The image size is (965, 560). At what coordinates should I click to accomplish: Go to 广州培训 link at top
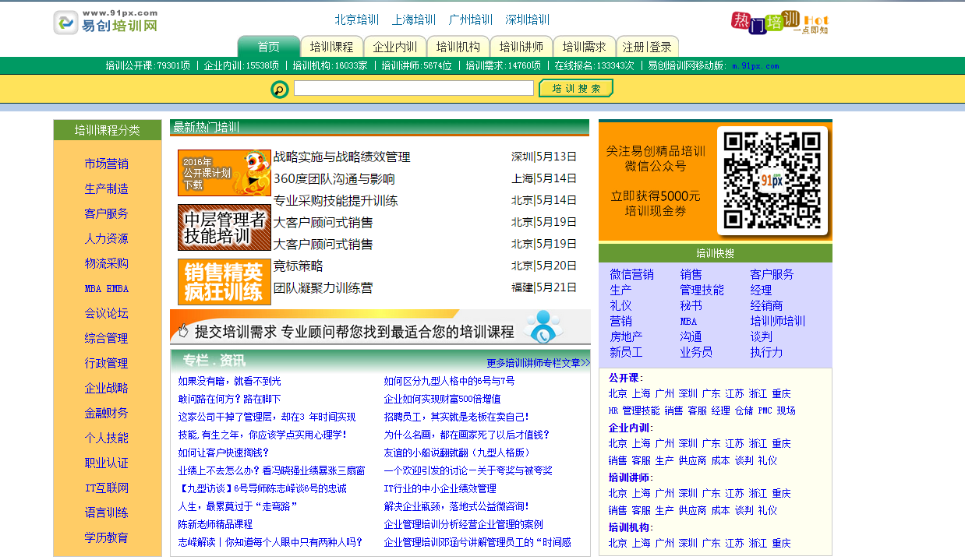pos(471,19)
